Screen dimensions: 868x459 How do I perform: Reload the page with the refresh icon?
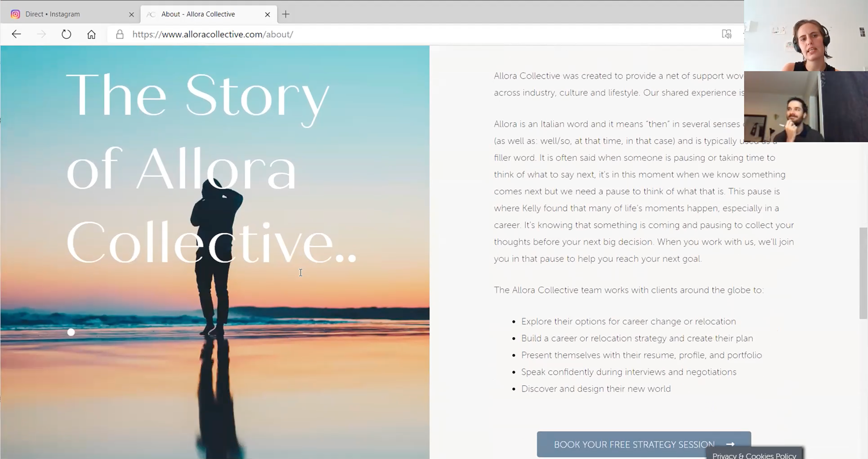pyautogui.click(x=66, y=34)
